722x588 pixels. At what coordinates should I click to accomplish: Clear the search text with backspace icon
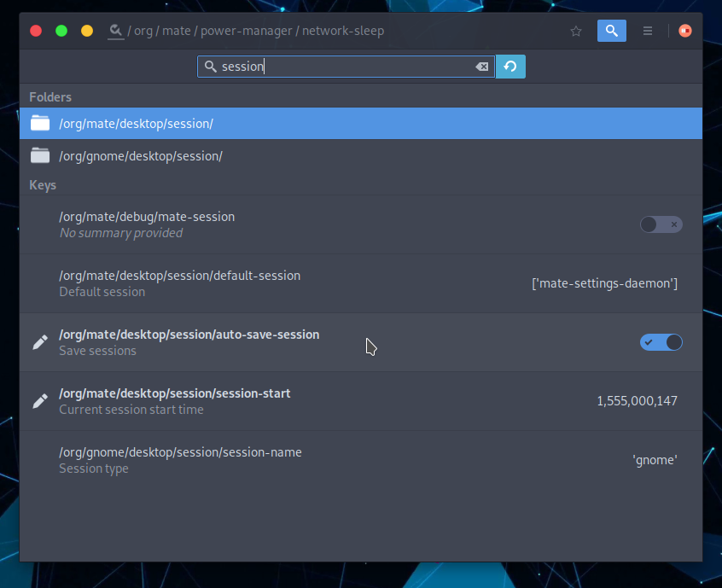[x=481, y=67]
